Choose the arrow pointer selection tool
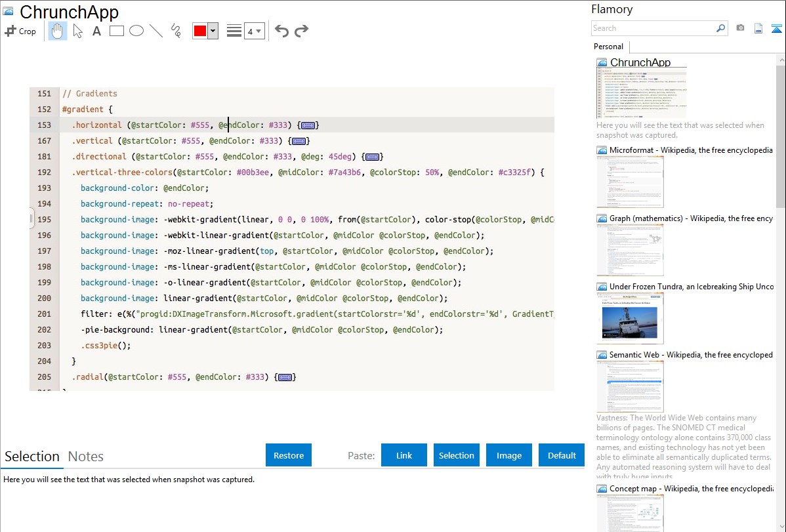 tap(77, 31)
